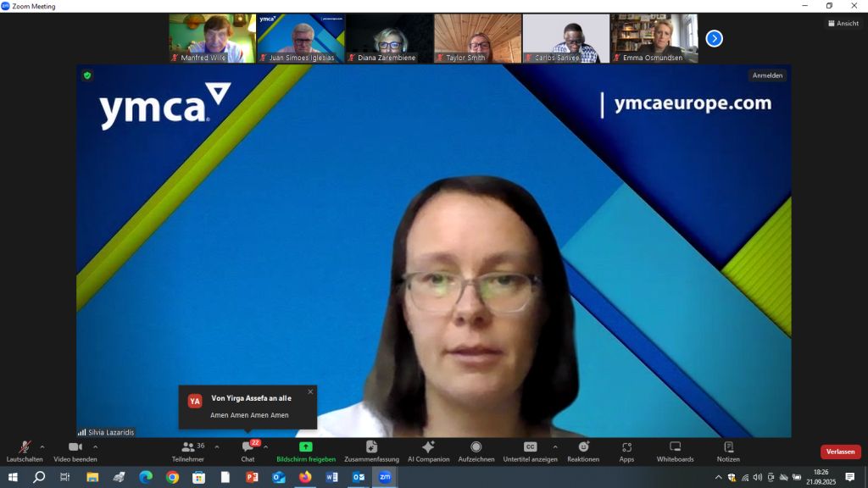Select Diana Zarembiene video thumbnail
The image size is (868, 488).
(389, 38)
